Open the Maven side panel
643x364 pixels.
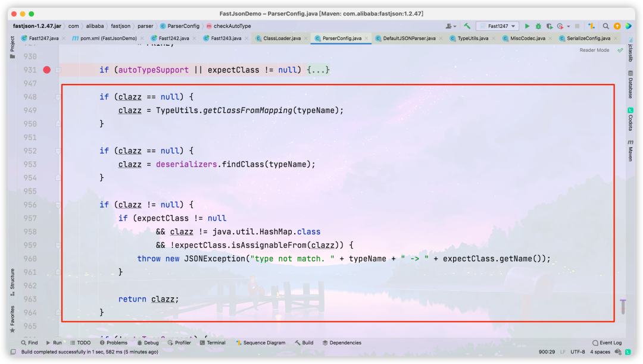630,150
